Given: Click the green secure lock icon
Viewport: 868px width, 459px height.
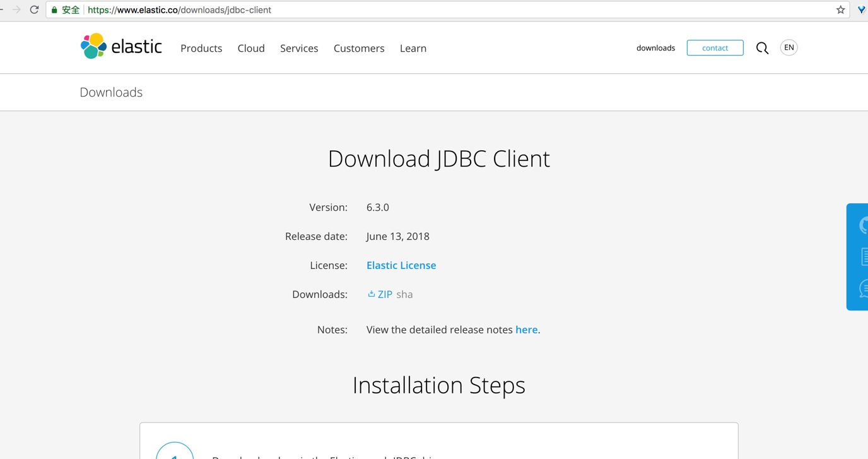Looking at the screenshot, I should point(54,10).
